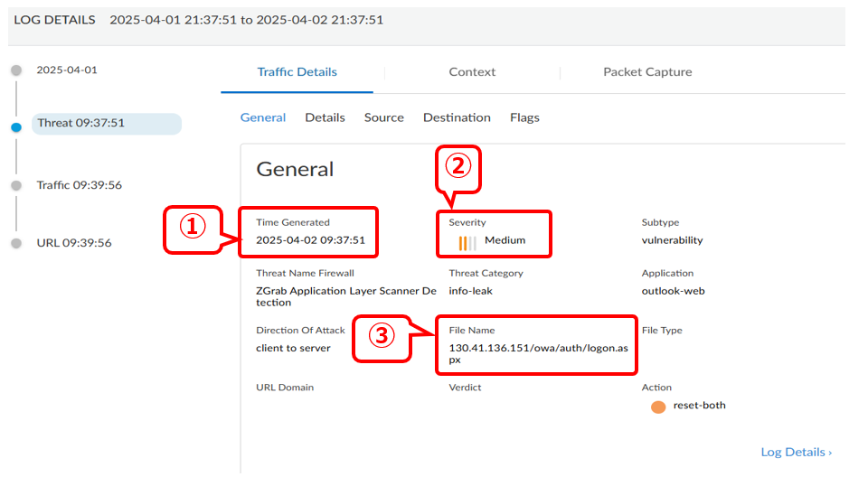Image resolution: width=868 pixels, height=477 pixels.
Task: Jump to the Source sub-tab
Action: point(384,117)
